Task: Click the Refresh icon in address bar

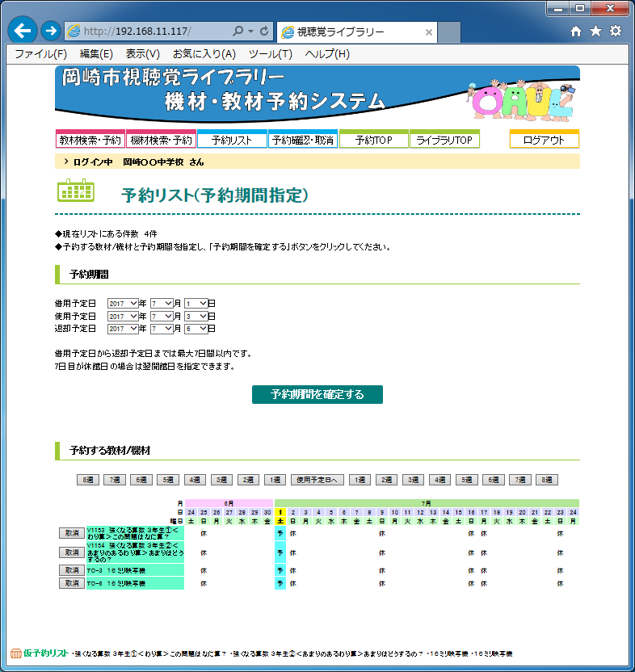Action: [x=265, y=31]
